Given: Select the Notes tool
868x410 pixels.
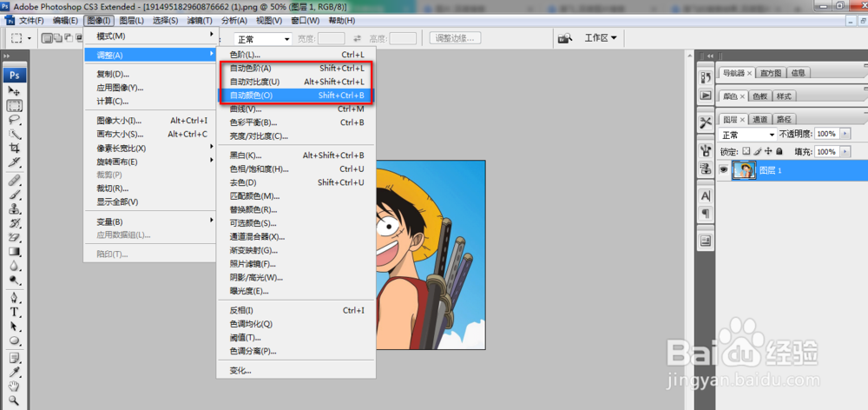Looking at the screenshot, I should pos(15,358).
